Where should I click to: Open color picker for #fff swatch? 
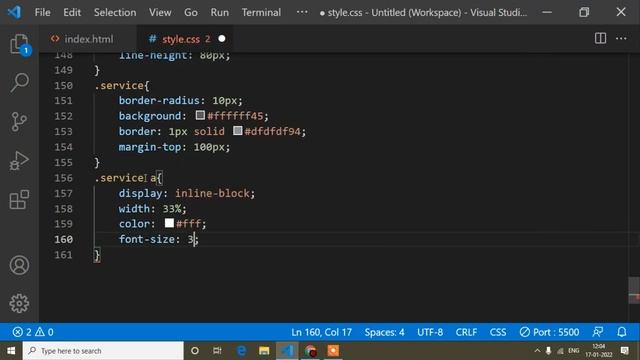click(x=169, y=223)
